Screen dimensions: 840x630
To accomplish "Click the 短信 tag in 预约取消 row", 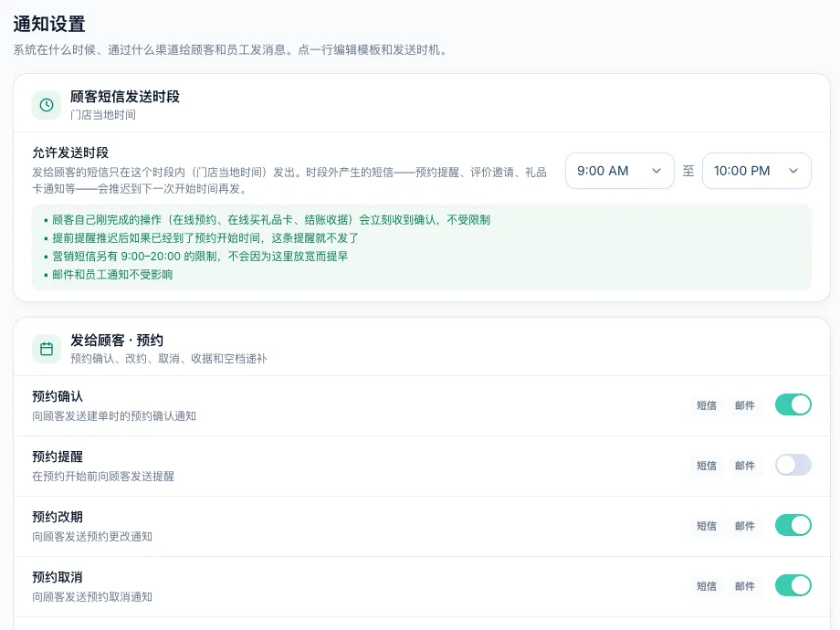I will click(706, 586).
